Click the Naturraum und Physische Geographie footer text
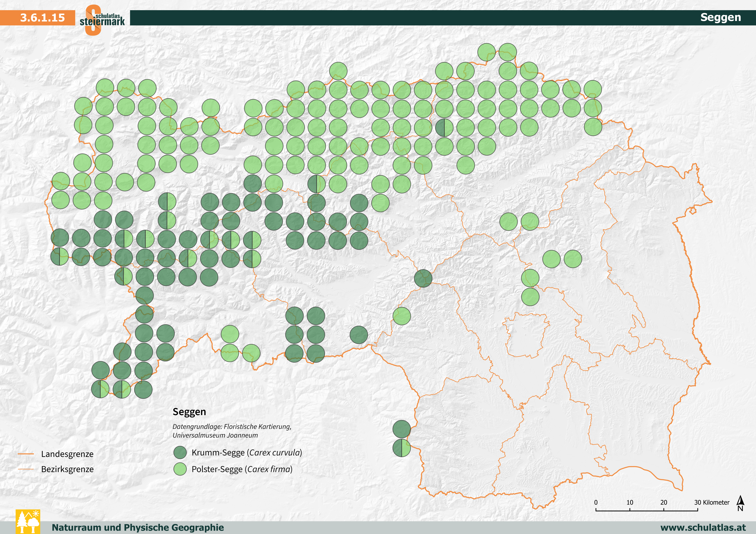The width and height of the screenshot is (756, 534). coord(138,527)
